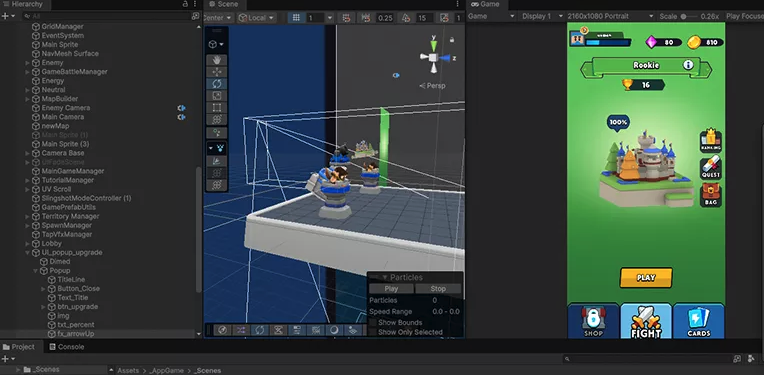Click the rotation increment snap icon
The width and height of the screenshot is (764, 375).
tap(406, 18)
